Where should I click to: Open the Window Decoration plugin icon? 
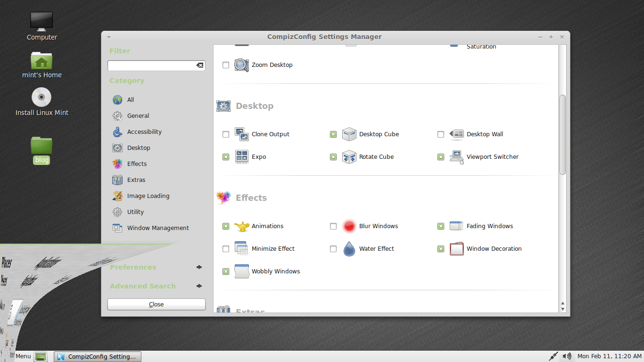click(457, 249)
